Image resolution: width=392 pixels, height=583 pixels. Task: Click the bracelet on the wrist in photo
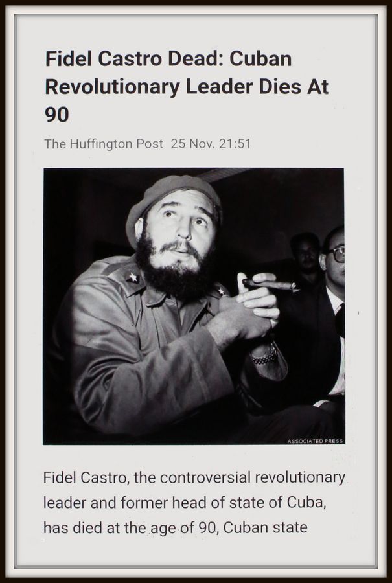coord(264,358)
